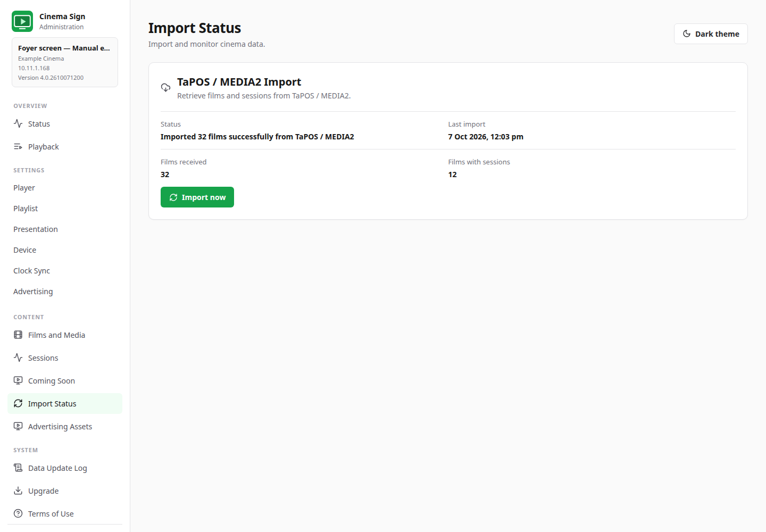Viewport: 766px width, 532px height.
Task: Click the Films and Media filmstrip icon
Action: click(x=18, y=335)
